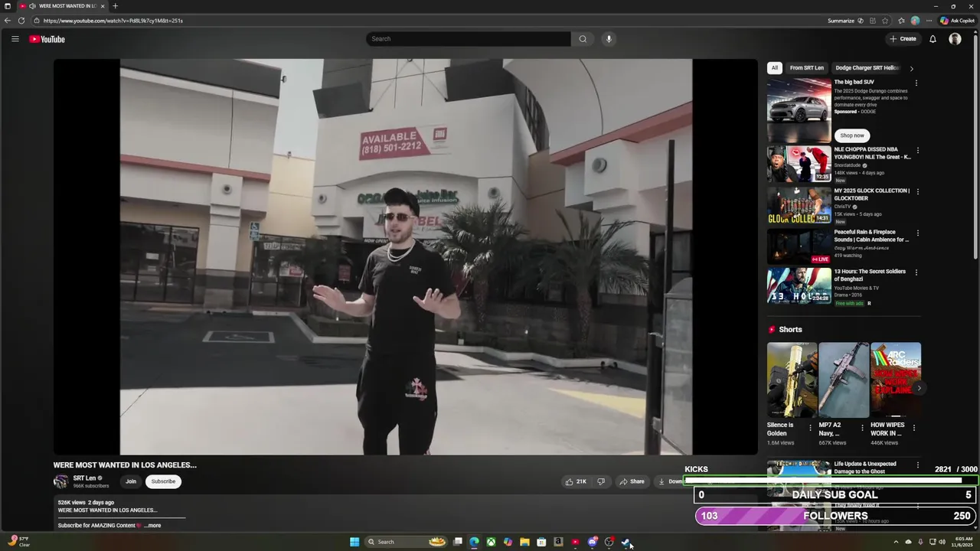Viewport: 980px width, 551px height.
Task: Mute the browser tab audio icon
Action: (x=32, y=6)
